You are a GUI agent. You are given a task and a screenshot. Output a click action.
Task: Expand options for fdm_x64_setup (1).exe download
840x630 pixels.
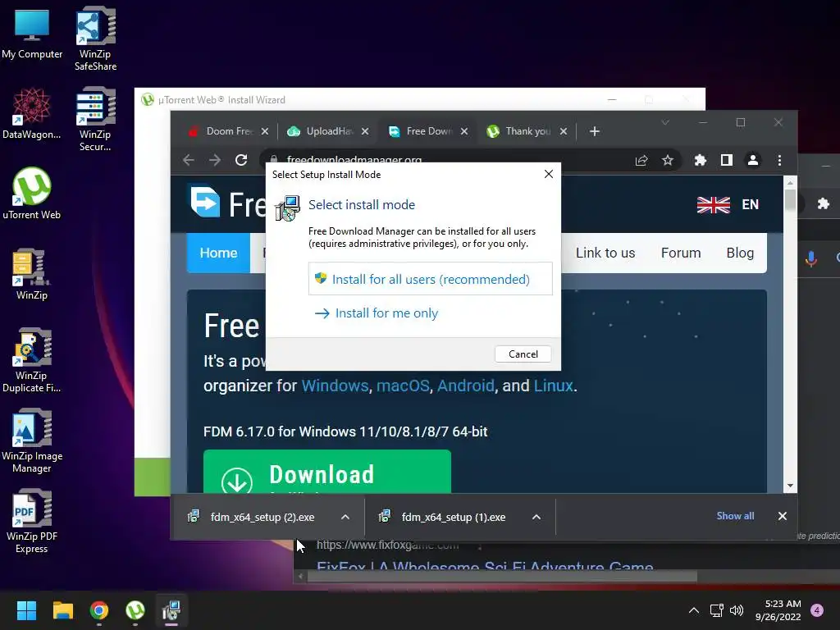tap(536, 517)
